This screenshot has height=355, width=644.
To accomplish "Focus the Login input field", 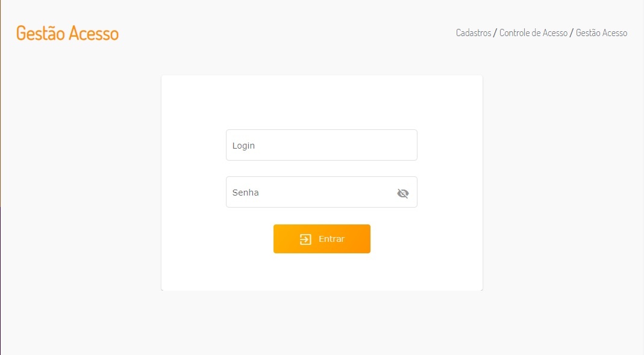I will pos(321,145).
